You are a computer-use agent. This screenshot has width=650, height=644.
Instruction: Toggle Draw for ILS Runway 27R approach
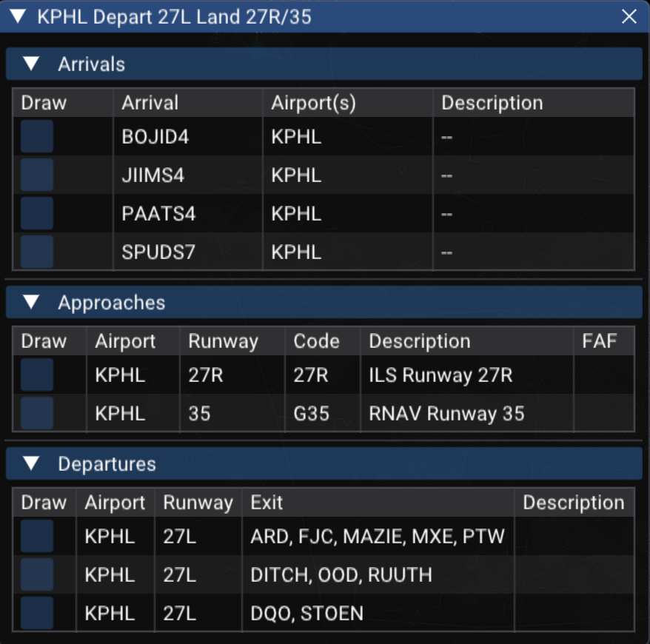(x=37, y=375)
